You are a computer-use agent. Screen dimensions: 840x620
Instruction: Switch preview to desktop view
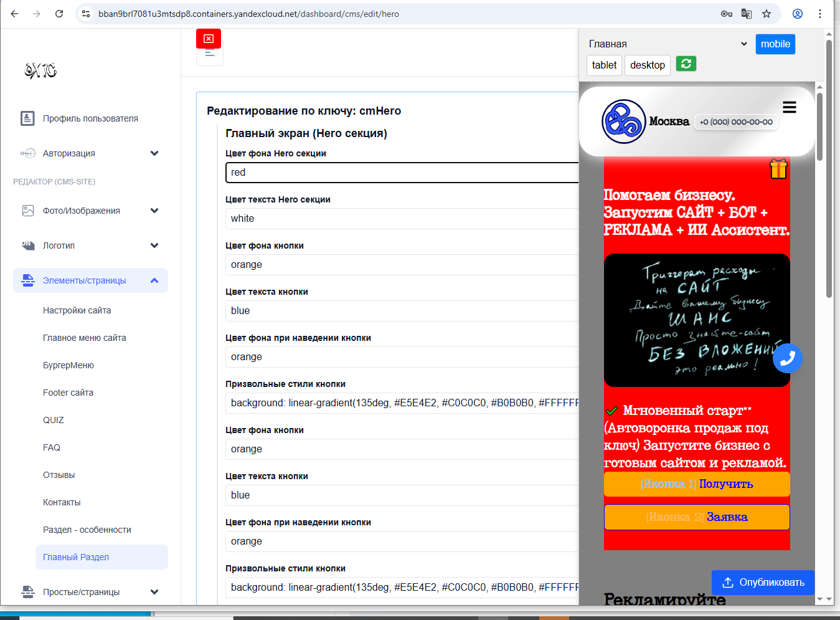(x=647, y=65)
